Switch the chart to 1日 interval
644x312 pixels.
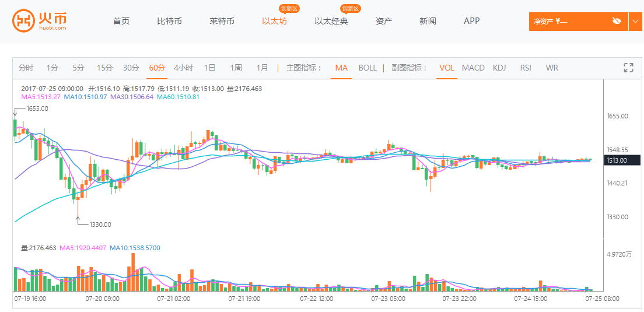pyautogui.click(x=209, y=68)
